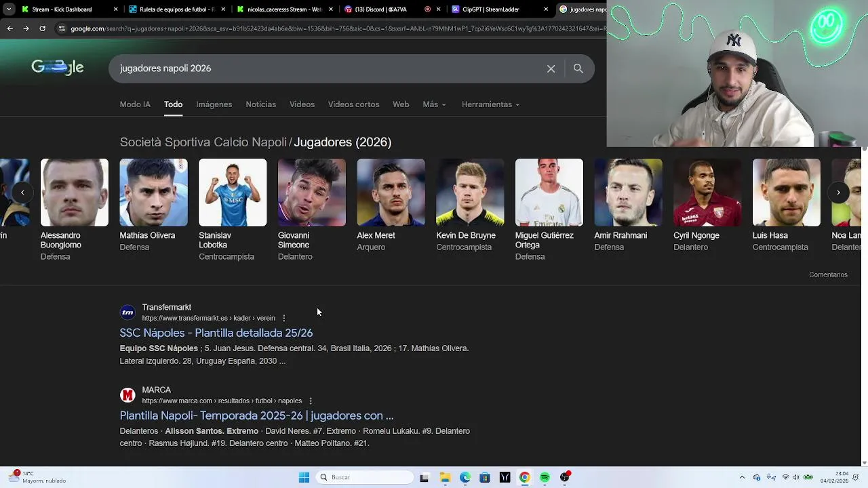The image size is (868, 488).
Task: Open Task View from the taskbar
Action: [x=424, y=477]
